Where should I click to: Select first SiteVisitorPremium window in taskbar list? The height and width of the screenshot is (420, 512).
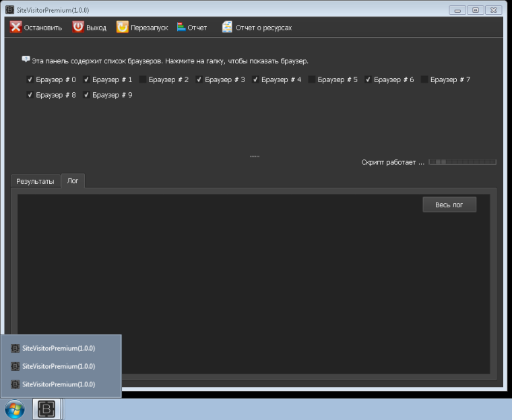pyautogui.click(x=59, y=348)
